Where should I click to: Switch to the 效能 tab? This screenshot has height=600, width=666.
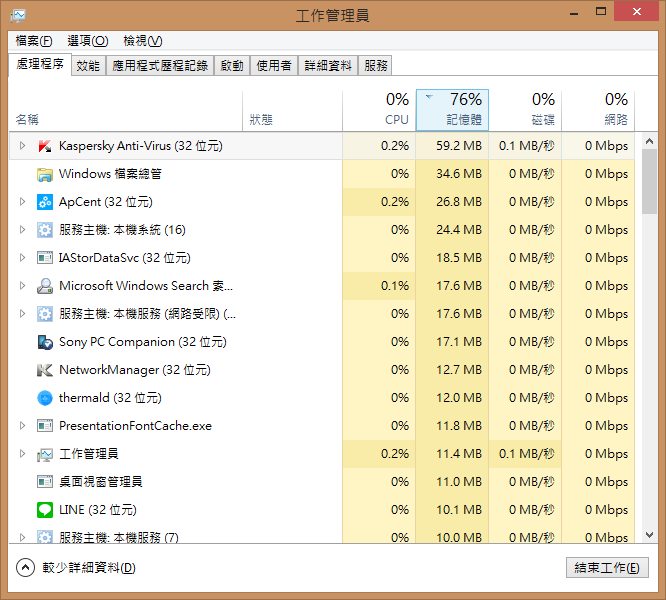point(88,65)
